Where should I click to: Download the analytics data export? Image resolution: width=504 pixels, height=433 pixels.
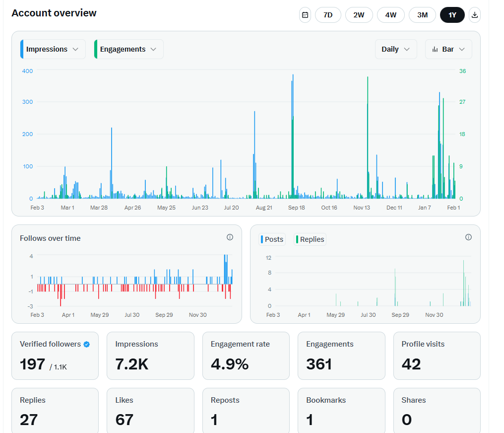point(474,15)
